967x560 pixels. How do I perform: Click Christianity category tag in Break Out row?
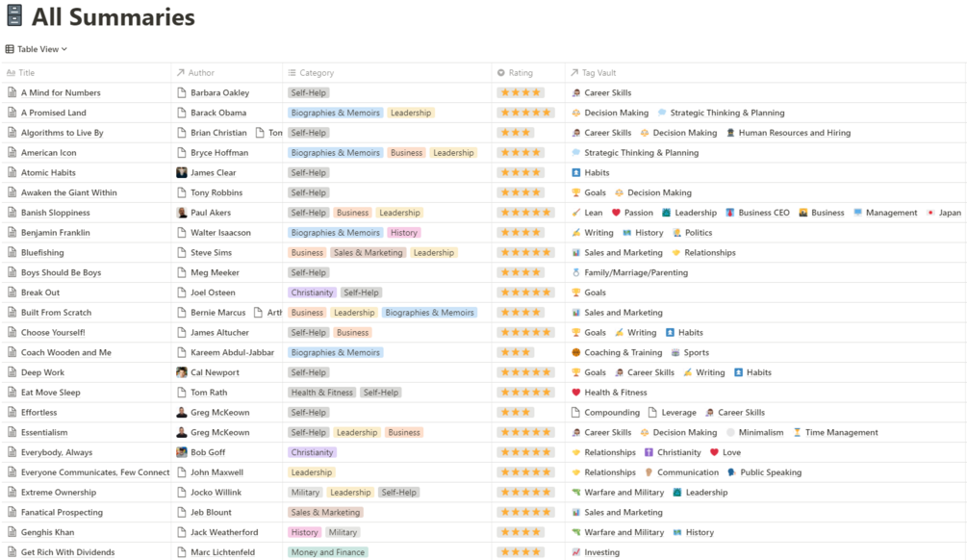(x=312, y=293)
